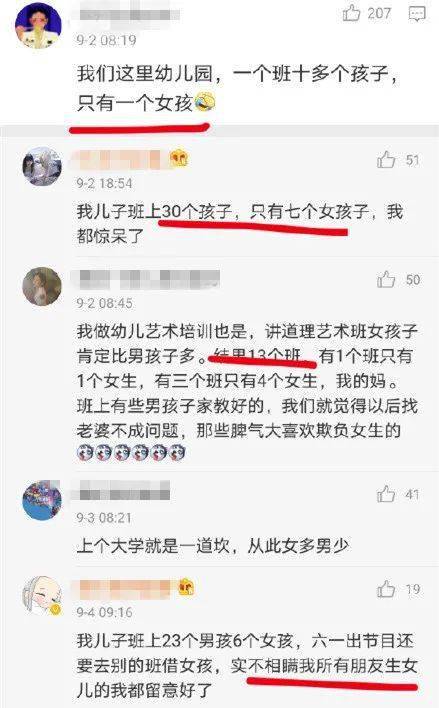Tap the badge next to last commenter's name

186,587
